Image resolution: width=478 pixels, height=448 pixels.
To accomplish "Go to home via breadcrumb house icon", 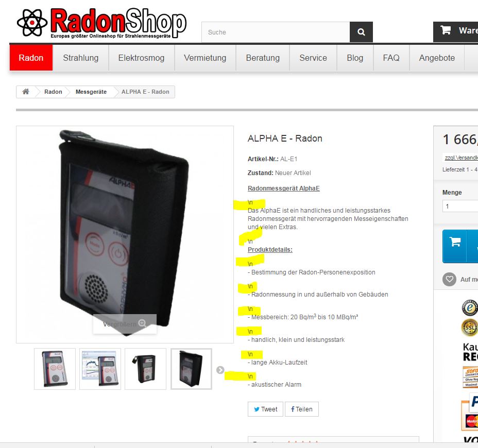I will [x=26, y=92].
